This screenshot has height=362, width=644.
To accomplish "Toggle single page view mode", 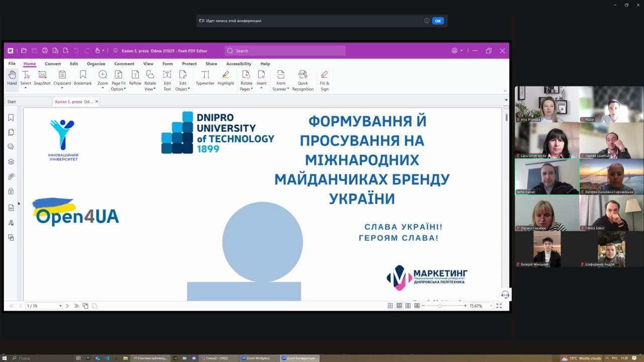I will click(390, 306).
